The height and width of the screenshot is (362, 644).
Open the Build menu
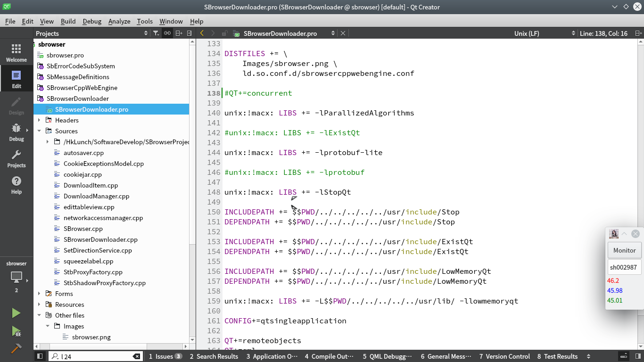68,21
